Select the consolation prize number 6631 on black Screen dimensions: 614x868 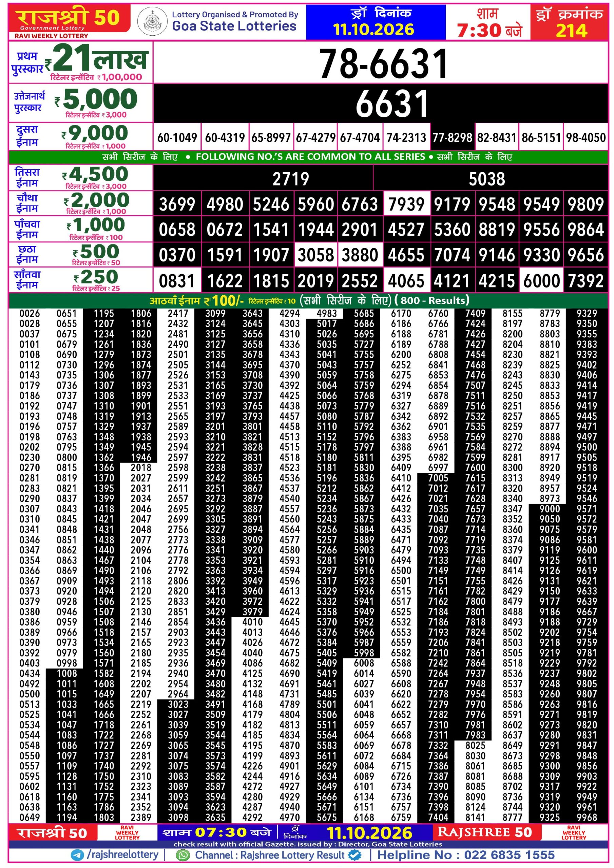[x=391, y=103]
